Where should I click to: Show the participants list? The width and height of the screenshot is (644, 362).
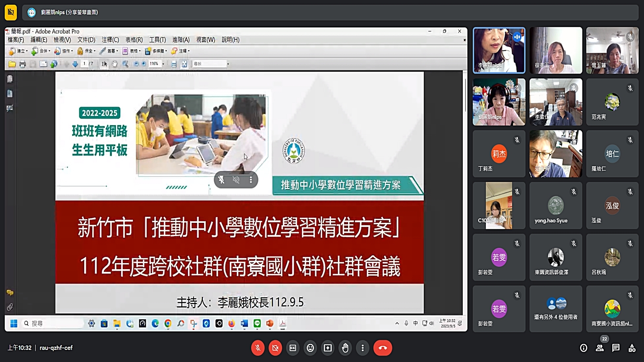pos(600,348)
